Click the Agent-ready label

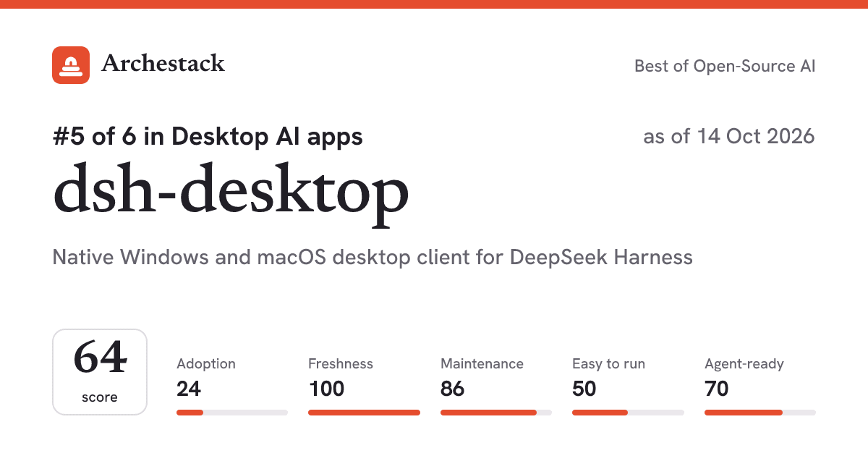[x=744, y=364]
